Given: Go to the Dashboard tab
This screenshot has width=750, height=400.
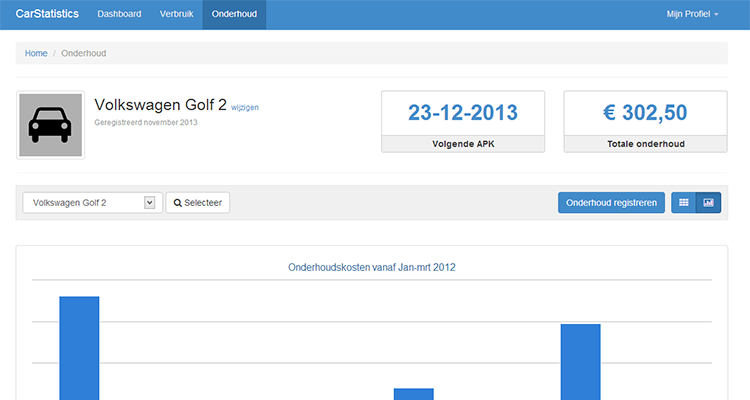Looking at the screenshot, I should pos(118,15).
